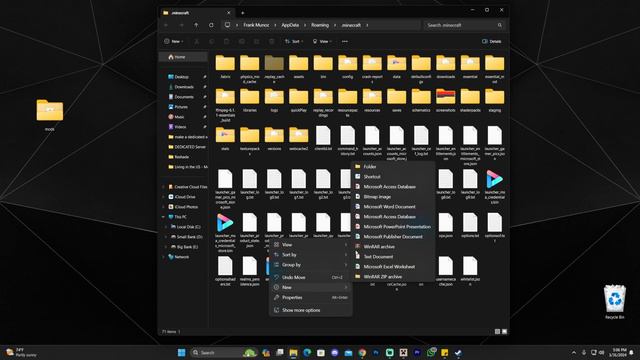Create a new Folder from submenu

pyautogui.click(x=393, y=167)
